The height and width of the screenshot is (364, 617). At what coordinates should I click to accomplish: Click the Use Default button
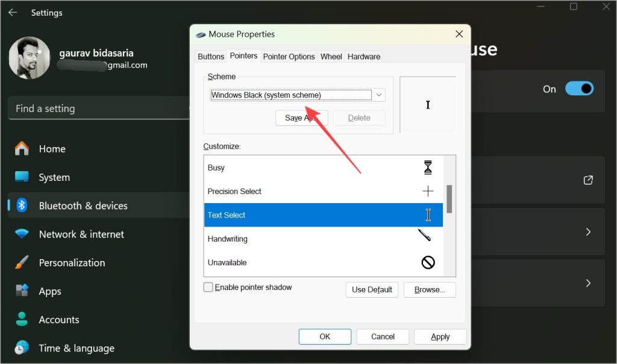click(x=372, y=290)
